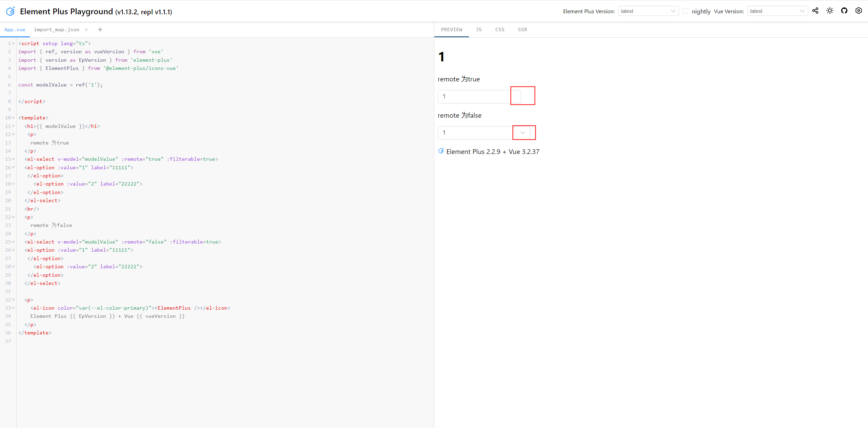Viewport: 868px width, 428px height.
Task: Click the remote true select input
Action: [479, 96]
